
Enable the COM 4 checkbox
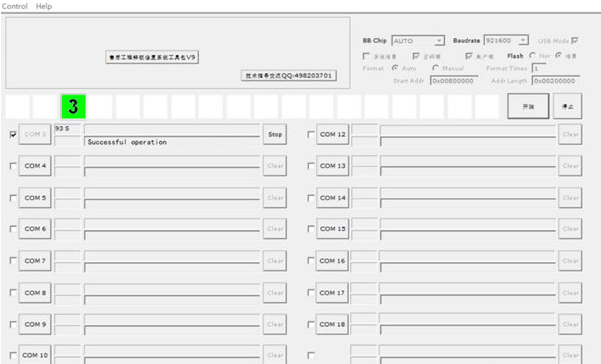[13, 166]
